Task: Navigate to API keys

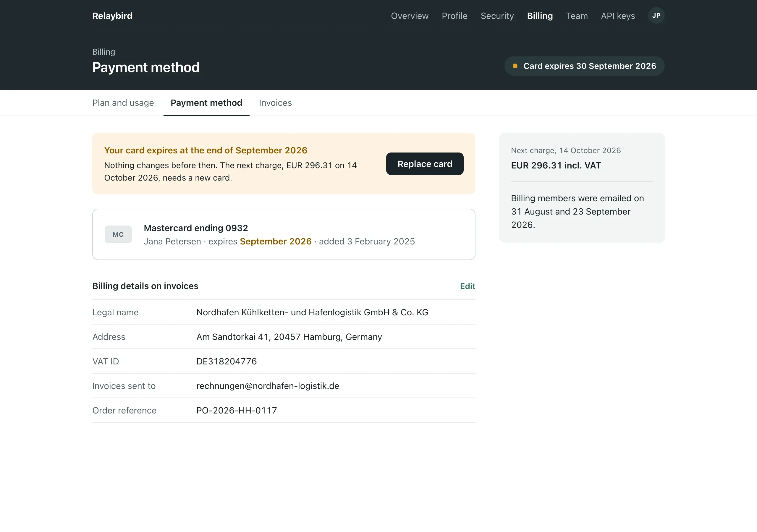Action: click(x=618, y=16)
